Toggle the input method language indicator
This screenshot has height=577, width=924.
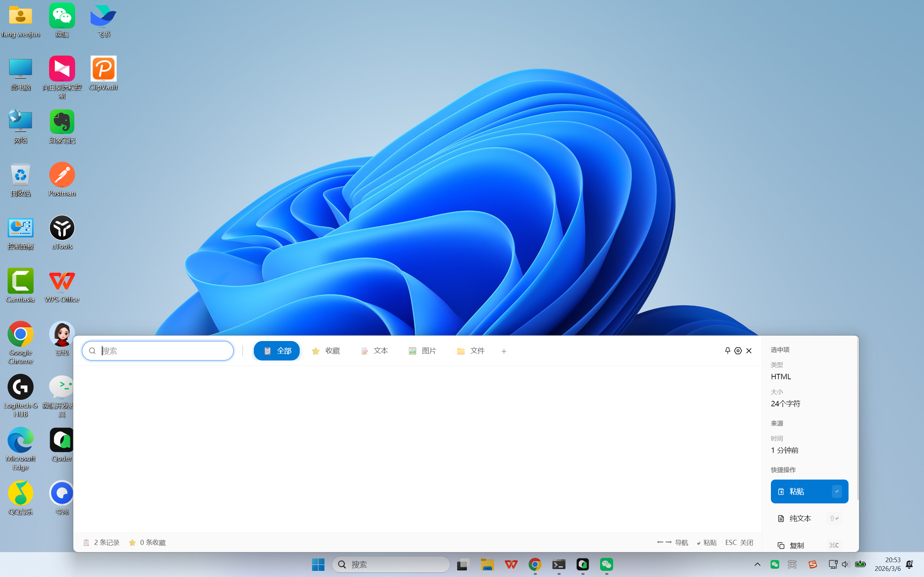[x=792, y=564]
